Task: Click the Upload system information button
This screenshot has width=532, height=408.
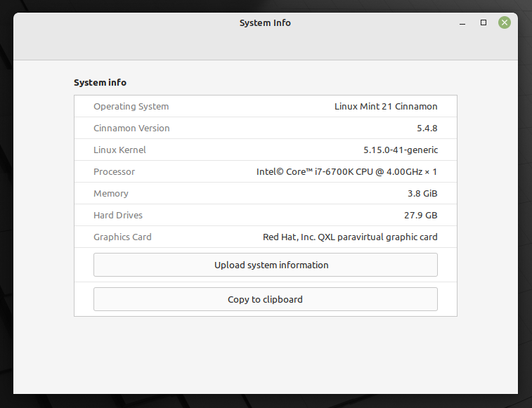Action: pos(266,265)
